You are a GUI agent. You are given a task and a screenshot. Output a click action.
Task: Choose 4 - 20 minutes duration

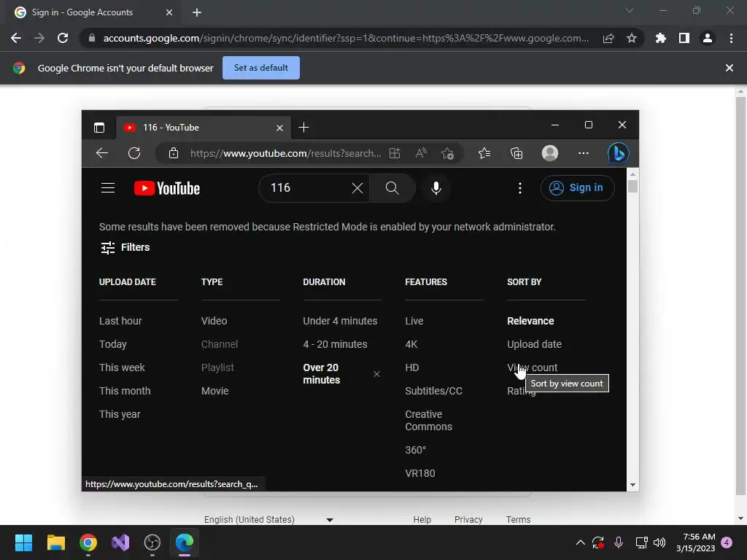[335, 344]
